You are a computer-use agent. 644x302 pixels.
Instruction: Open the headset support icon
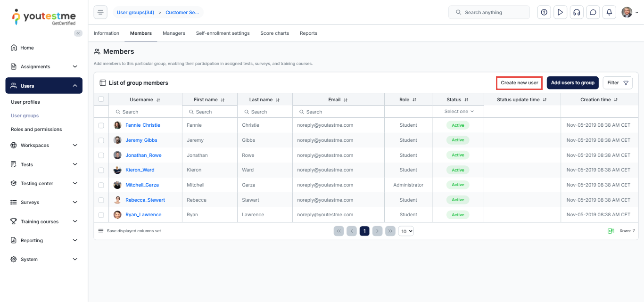[576, 12]
